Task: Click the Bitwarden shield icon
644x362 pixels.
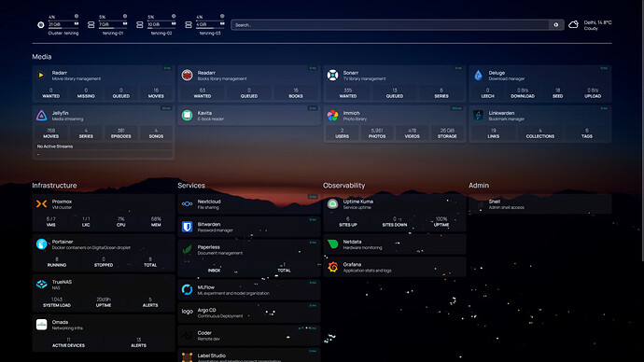Action: click(x=187, y=227)
